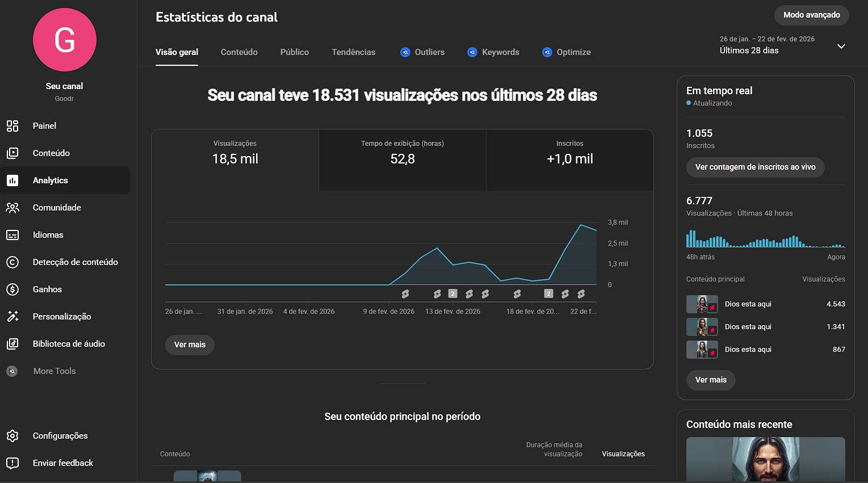Click the 31 de jan. de 2026 axis date
Image resolution: width=868 pixels, height=483 pixels.
(245, 312)
